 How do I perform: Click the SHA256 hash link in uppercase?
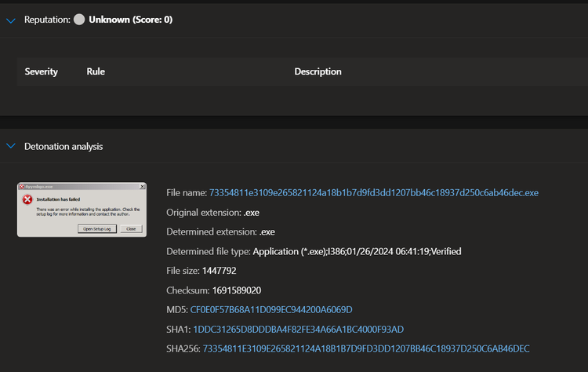pos(366,348)
